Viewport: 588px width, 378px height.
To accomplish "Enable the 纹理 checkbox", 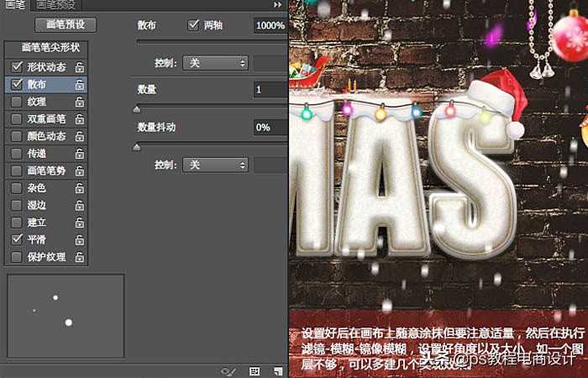I will click(17, 102).
